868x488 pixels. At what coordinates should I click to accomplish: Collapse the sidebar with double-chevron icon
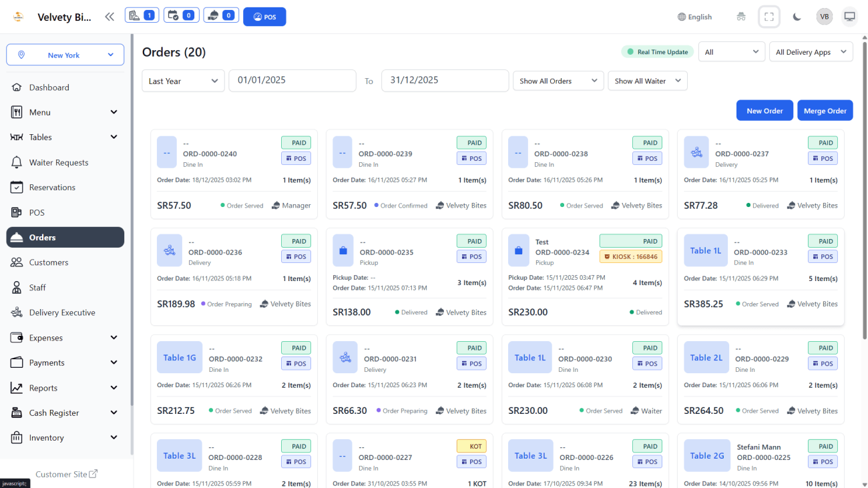(110, 17)
